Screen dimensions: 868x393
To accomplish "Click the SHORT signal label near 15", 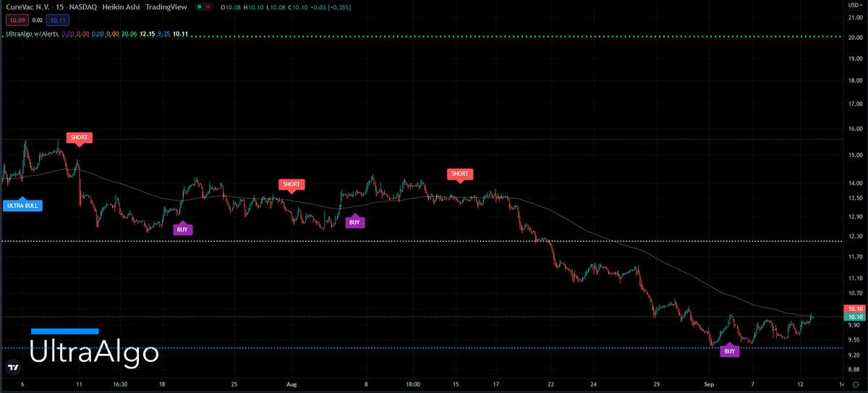I will 460,174.
